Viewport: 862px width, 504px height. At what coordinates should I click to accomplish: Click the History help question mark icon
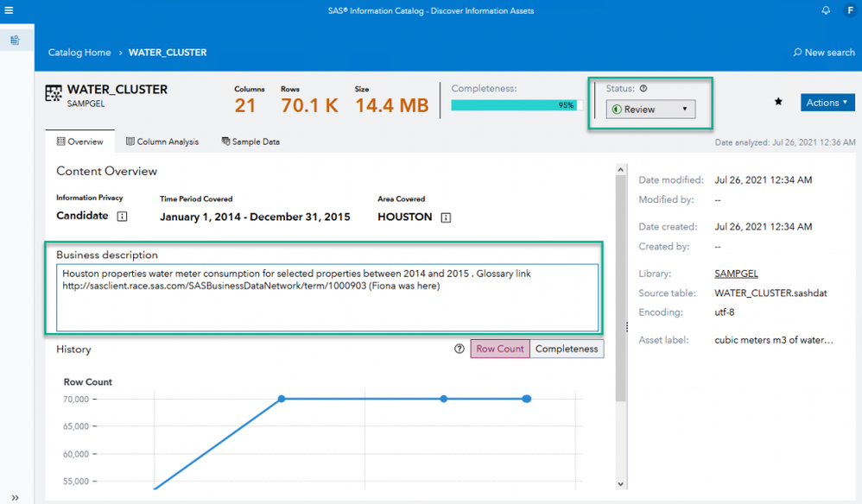pyautogui.click(x=460, y=350)
